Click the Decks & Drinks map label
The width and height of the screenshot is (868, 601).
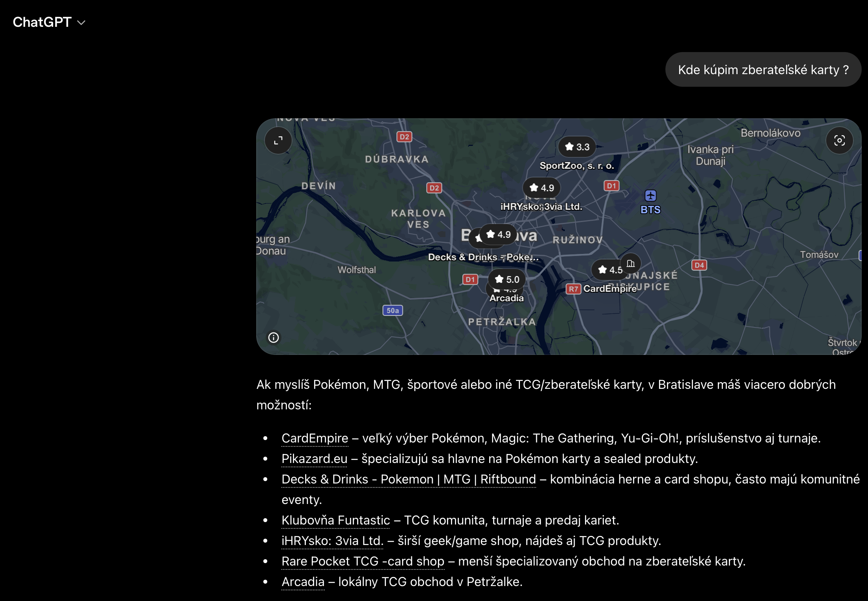pyautogui.click(x=483, y=258)
